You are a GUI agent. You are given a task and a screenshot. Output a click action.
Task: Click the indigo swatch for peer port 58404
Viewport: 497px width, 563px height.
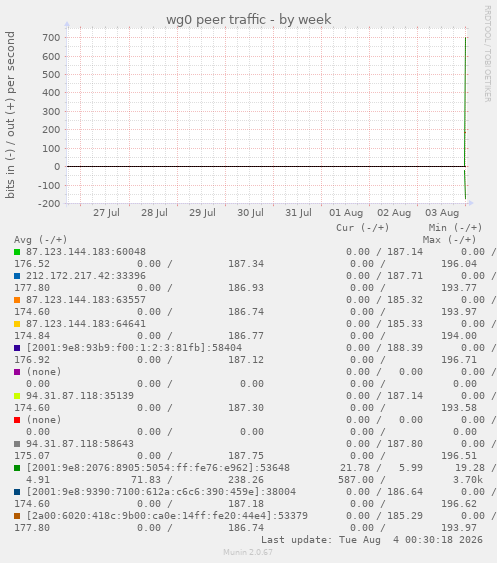coord(17,348)
